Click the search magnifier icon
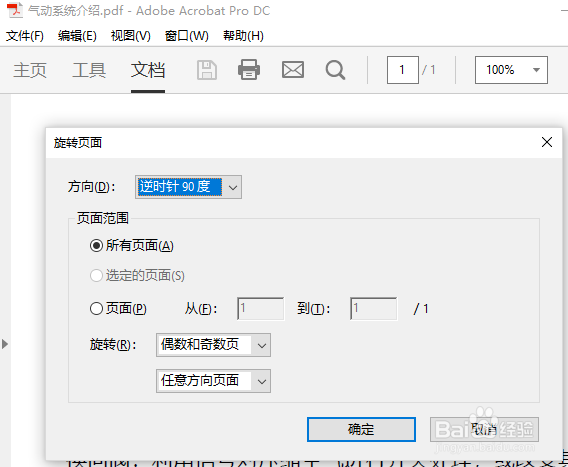This screenshot has height=467, width=568. [335, 70]
